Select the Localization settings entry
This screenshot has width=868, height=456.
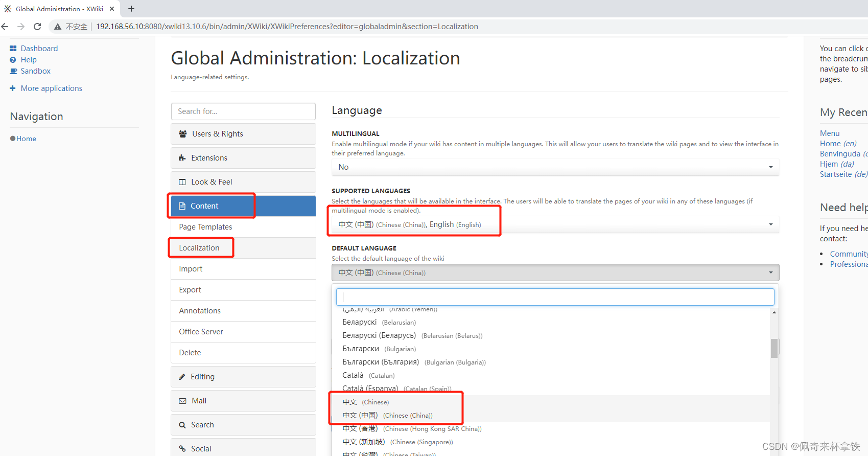(x=243, y=248)
